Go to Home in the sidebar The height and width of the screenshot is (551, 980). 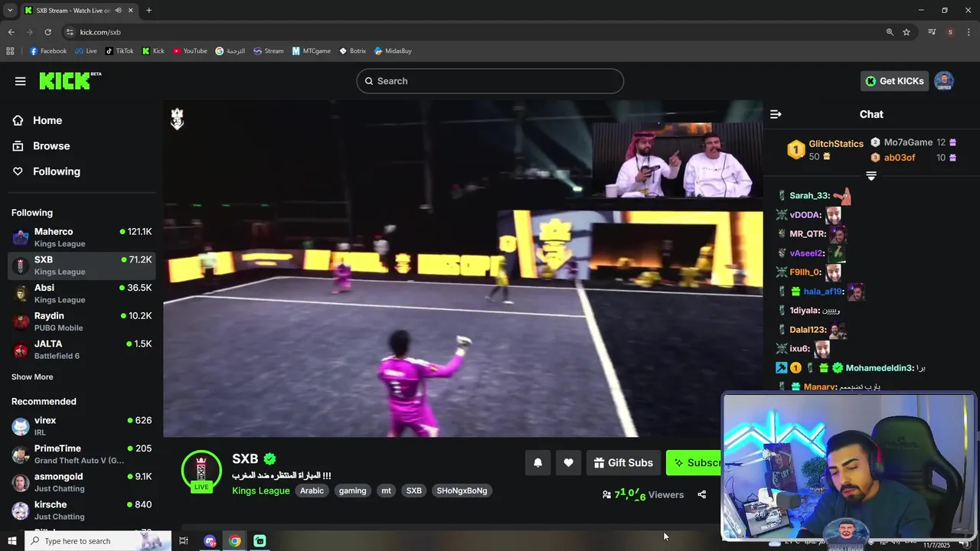tap(47, 120)
